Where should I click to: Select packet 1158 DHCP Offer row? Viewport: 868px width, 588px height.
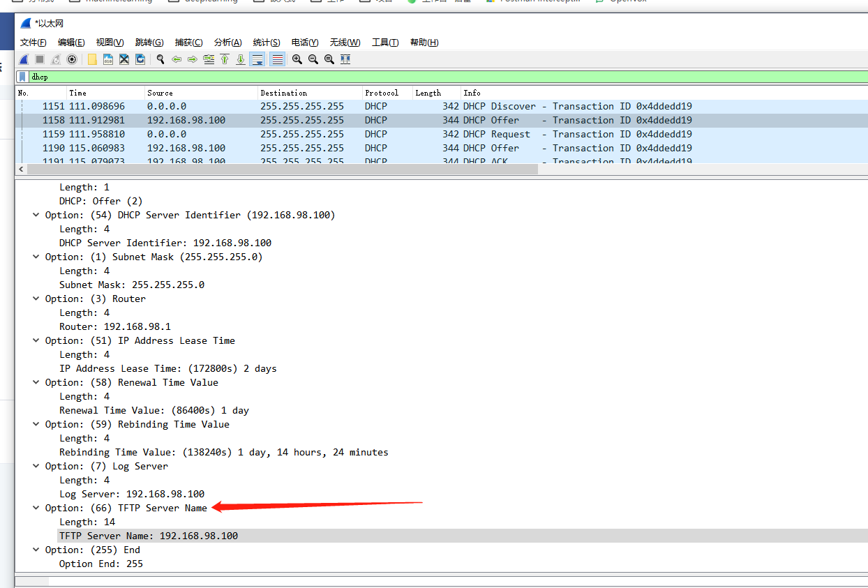pyautogui.click(x=442, y=120)
